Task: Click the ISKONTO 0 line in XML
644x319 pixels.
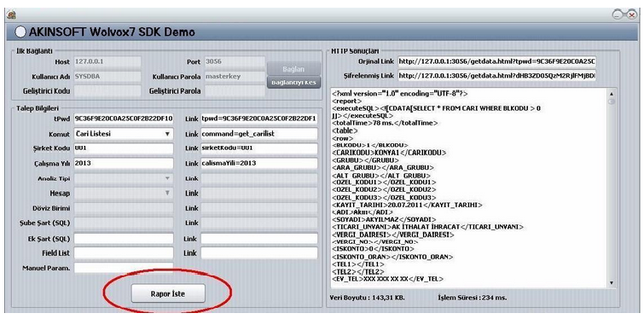Action: pos(373,249)
